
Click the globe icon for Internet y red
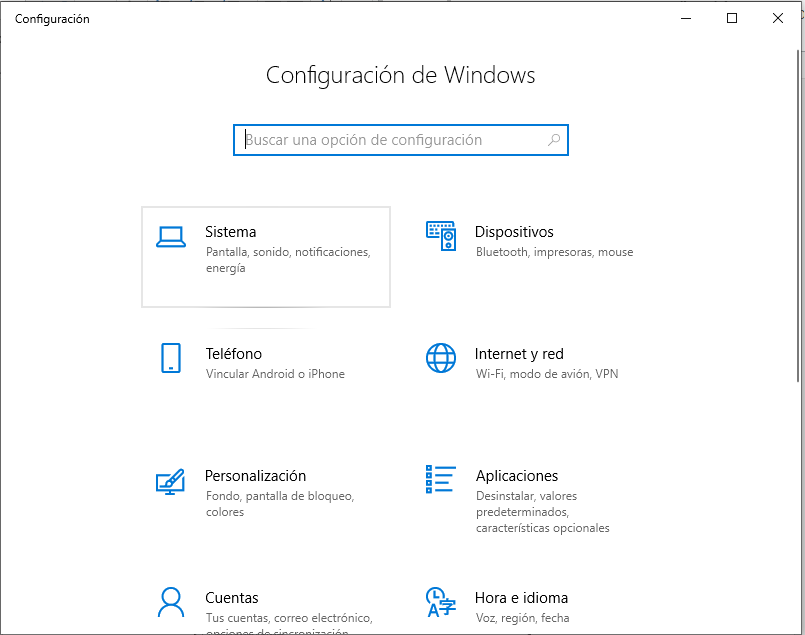click(x=441, y=358)
